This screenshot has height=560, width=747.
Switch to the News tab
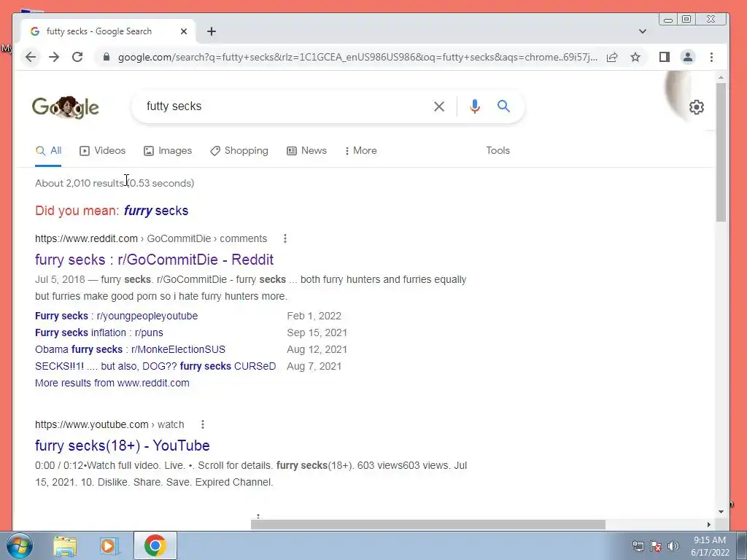tap(307, 150)
